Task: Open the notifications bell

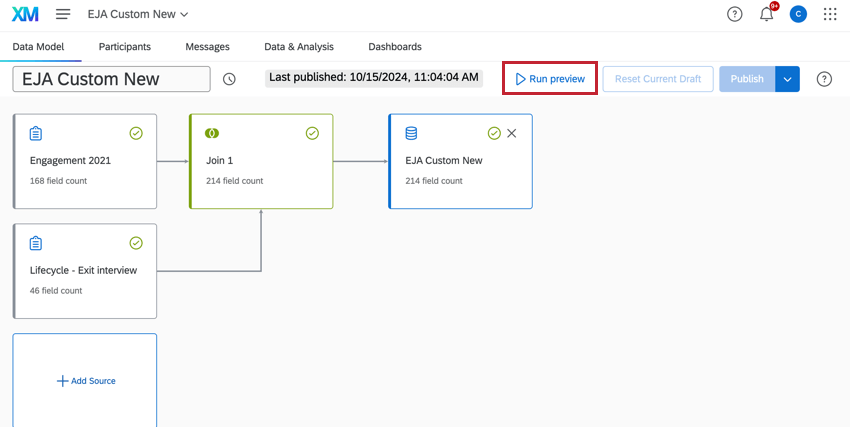Action: pyautogui.click(x=767, y=15)
